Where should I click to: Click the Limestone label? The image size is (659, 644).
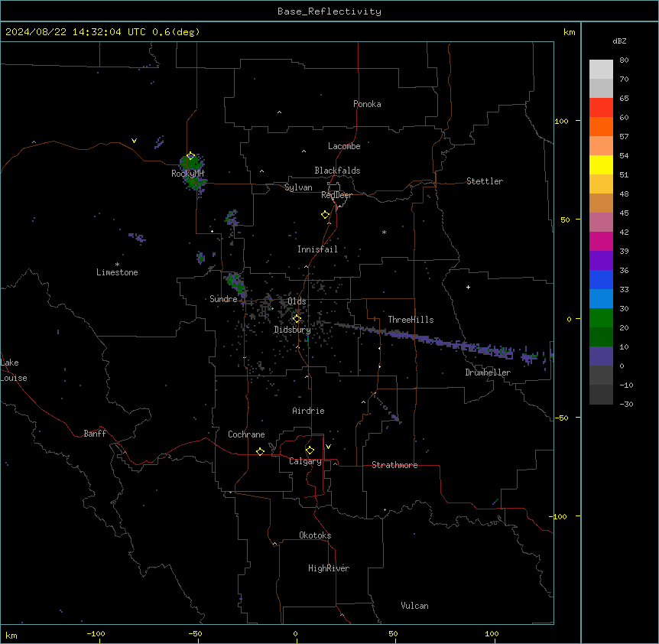(117, 272)
